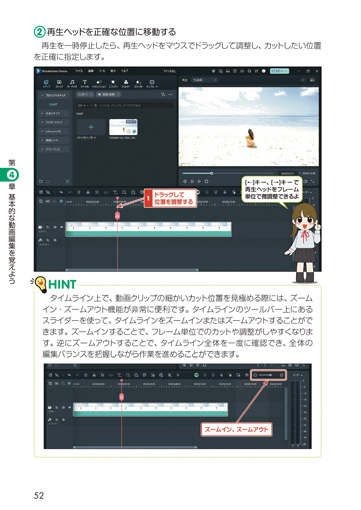Select the Titles tool with T icon
The image size is (361, 510).
point(85,83)
